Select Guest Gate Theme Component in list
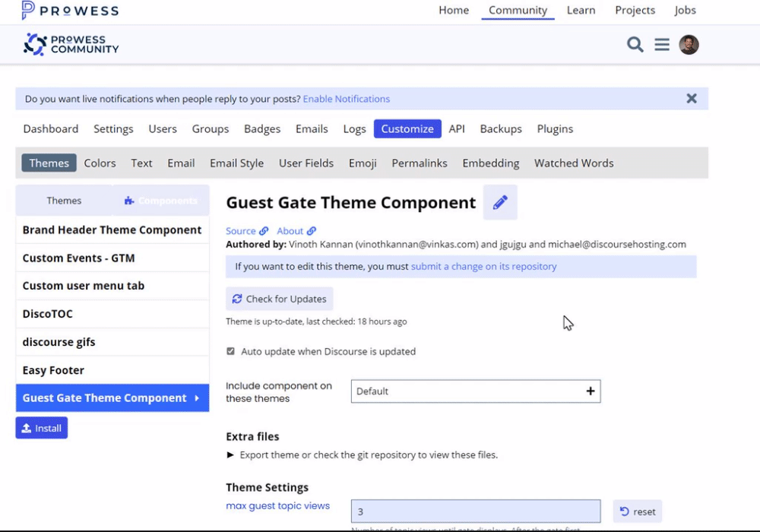Image resolution: width=760 pixels, height=532 pixels. [112, 397]
